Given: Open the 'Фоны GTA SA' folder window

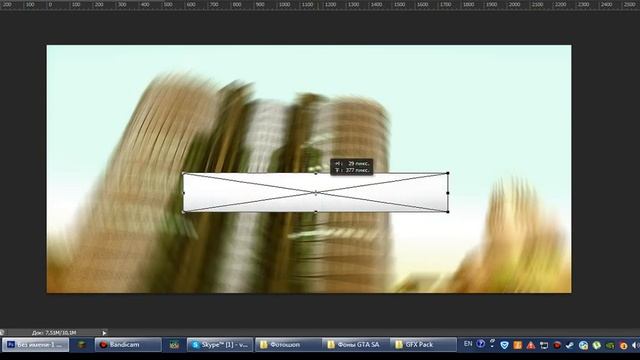Looking at the screenshot, I should pos(355,345).
